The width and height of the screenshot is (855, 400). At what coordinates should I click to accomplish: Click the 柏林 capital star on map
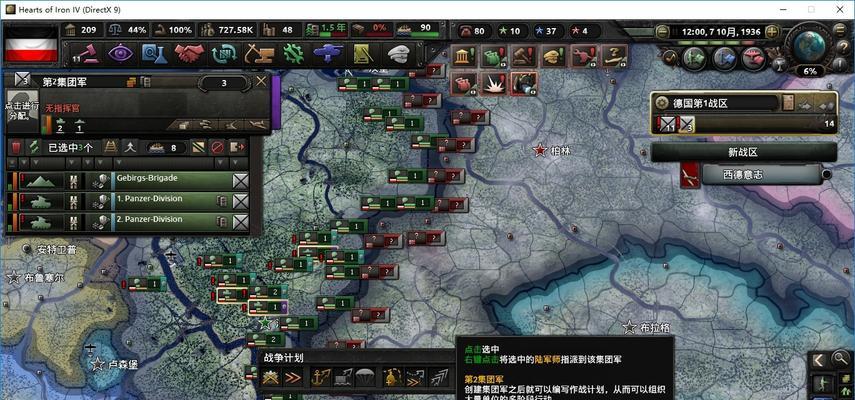click(x=540, y=150)
